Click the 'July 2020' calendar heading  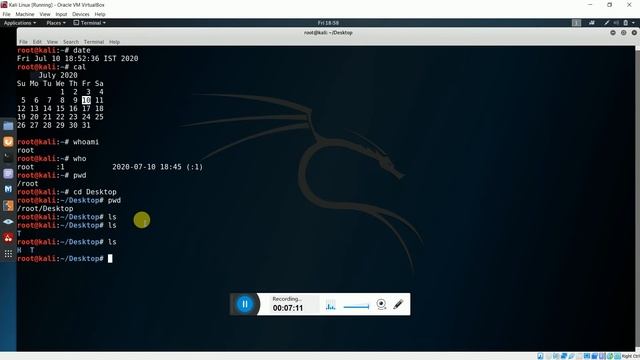(58, 75)
